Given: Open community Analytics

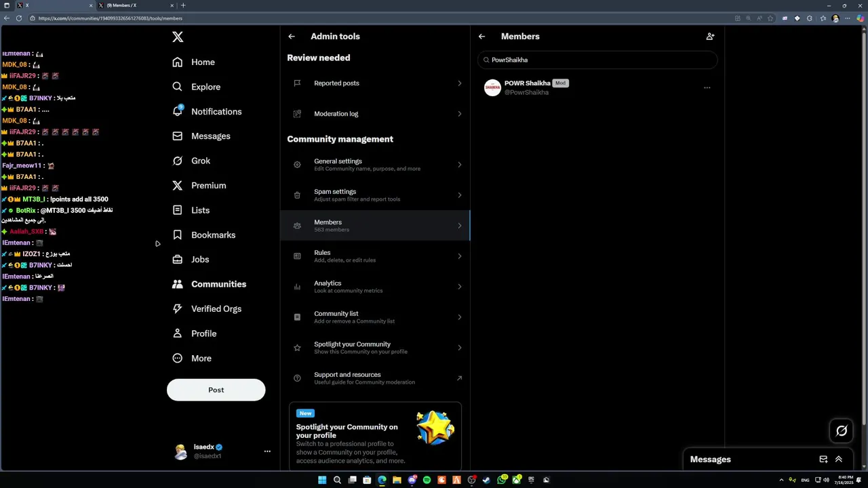Looking at the screenshot, I should click(375, 287).
